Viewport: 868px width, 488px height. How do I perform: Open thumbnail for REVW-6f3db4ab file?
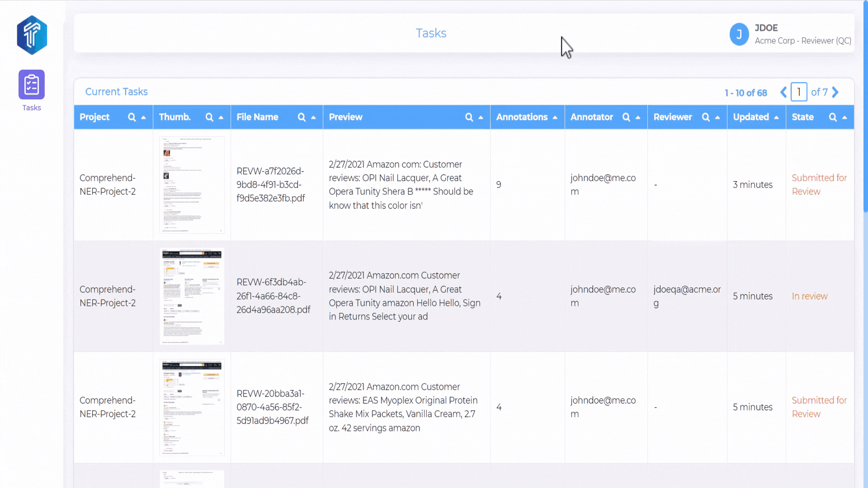(192, 296)
